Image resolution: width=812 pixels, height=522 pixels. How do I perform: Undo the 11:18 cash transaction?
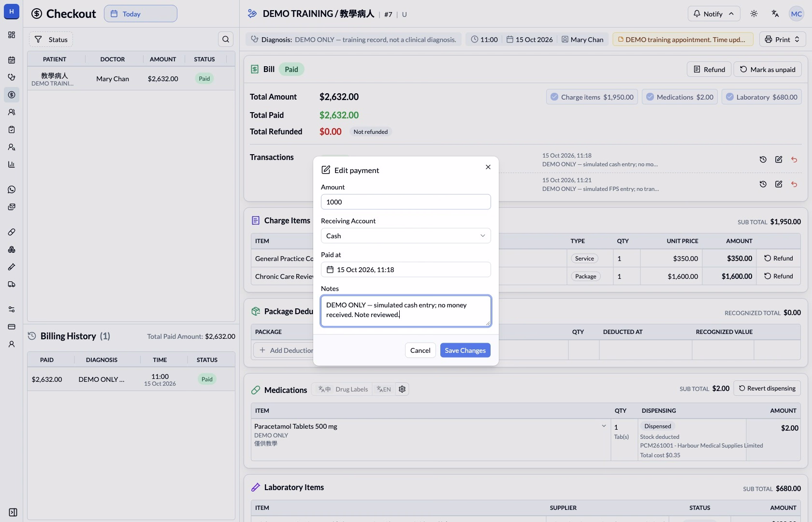click(794, 159)
